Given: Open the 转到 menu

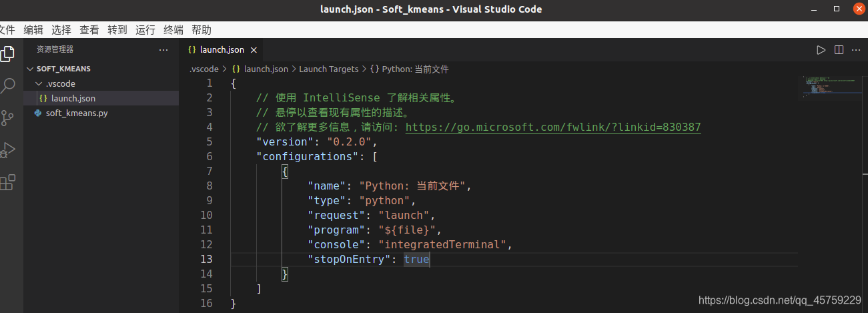Looking at the screenshot, I should click(117, 30).
